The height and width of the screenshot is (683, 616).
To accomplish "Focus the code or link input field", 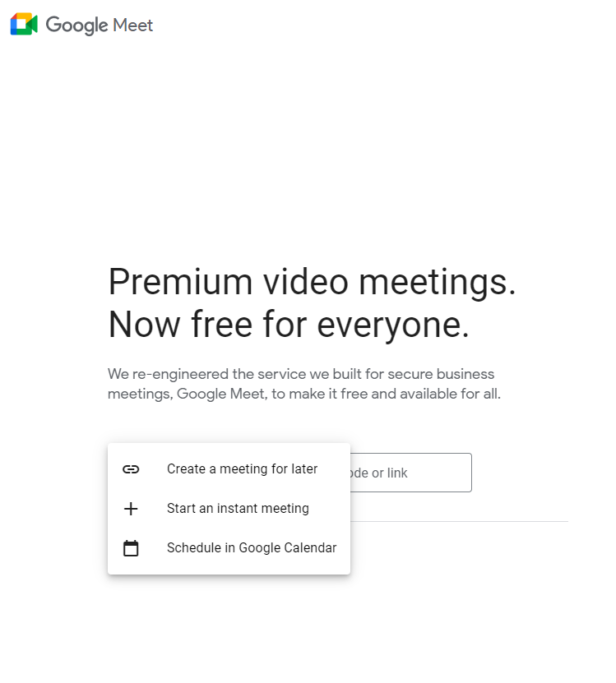I will pos(410,473).
